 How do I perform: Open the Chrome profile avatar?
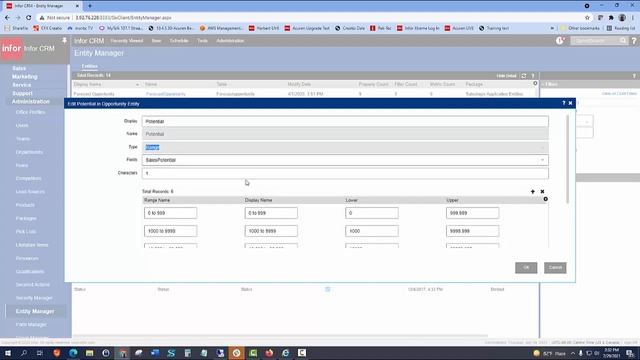622,18
